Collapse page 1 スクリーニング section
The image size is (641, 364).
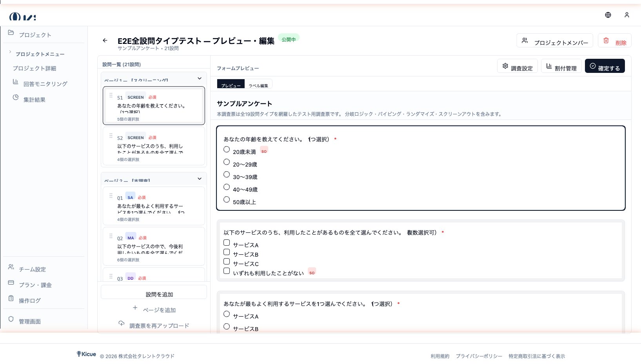200,79
